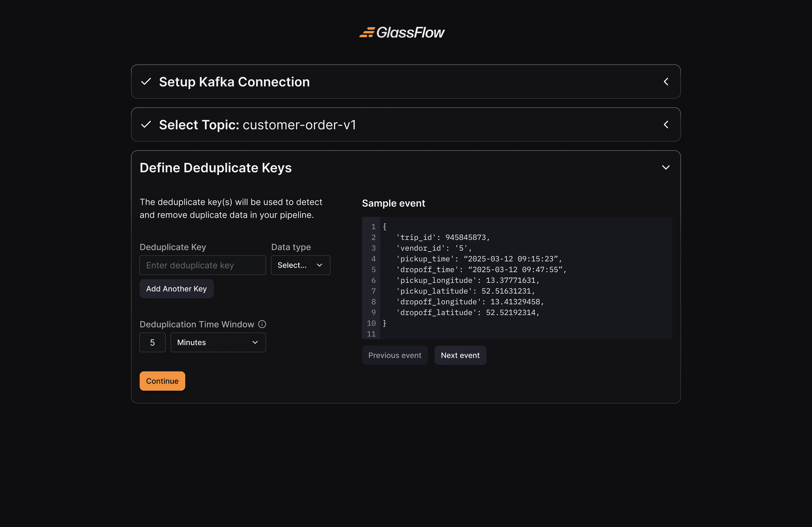Click checkmark icon beside Select Topic
This screenshot has width=812, height=527.
click(x=146, y=125)
